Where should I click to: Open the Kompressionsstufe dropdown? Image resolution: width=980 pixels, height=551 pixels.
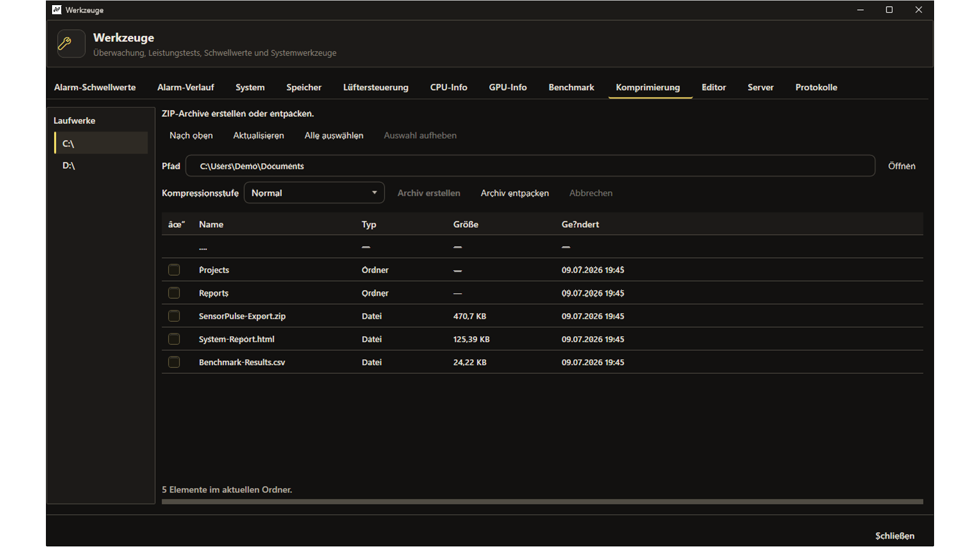click(314, 193)
